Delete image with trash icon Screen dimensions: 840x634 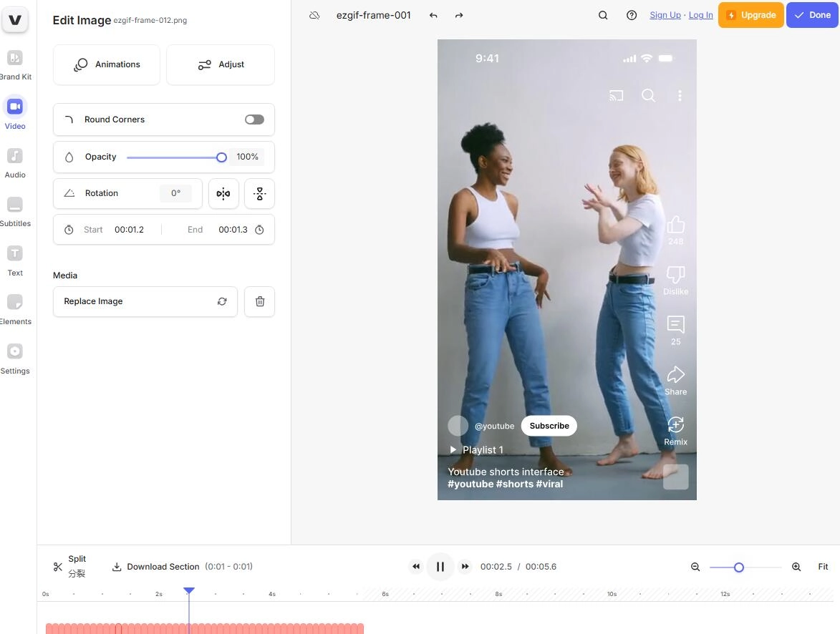pyautogui.click(x=259, y=302)
